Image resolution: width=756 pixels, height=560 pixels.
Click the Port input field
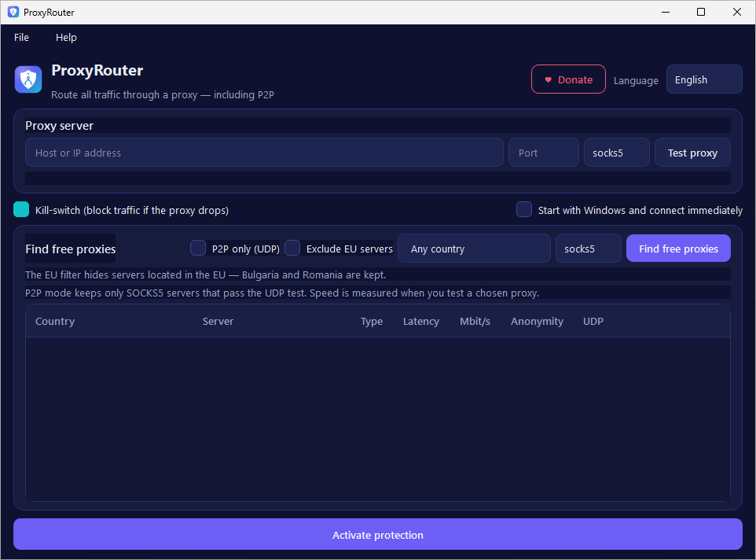click(543, 153)
